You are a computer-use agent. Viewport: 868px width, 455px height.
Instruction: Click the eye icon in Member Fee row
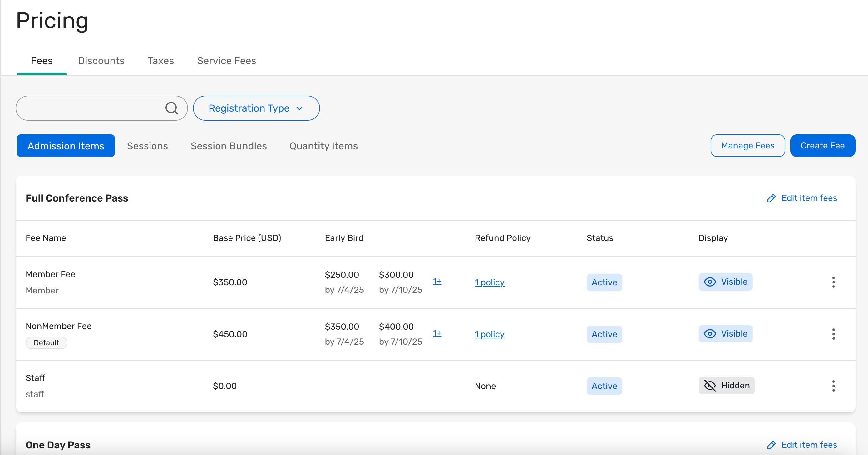710,282
